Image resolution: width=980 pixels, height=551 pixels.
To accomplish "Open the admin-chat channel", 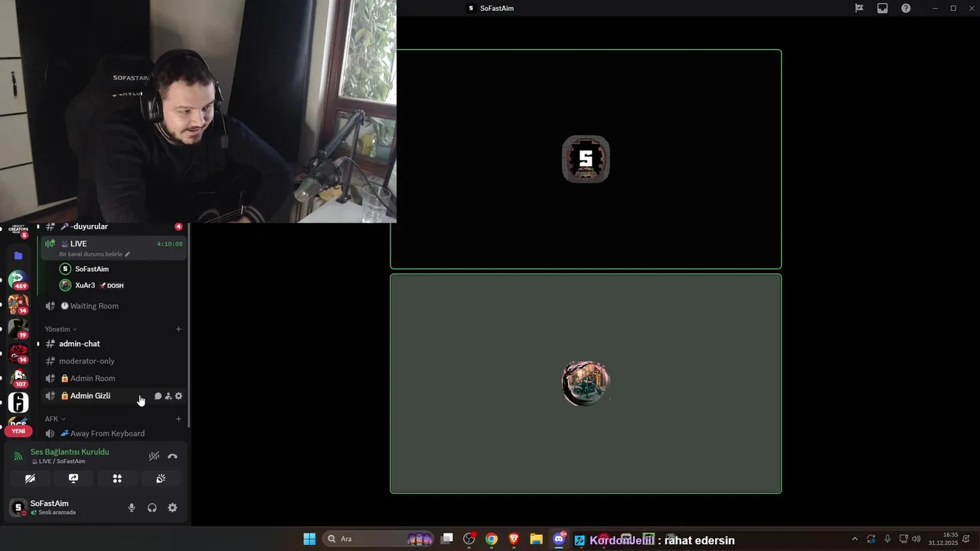I will click(x=113, y=344).
